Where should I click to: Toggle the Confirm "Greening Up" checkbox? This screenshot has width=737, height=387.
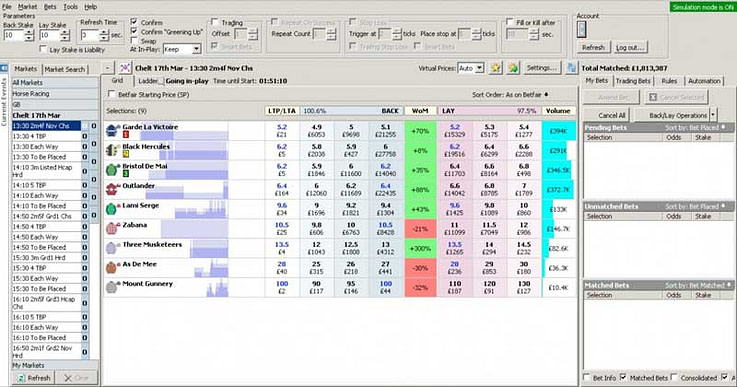[134, 32]
